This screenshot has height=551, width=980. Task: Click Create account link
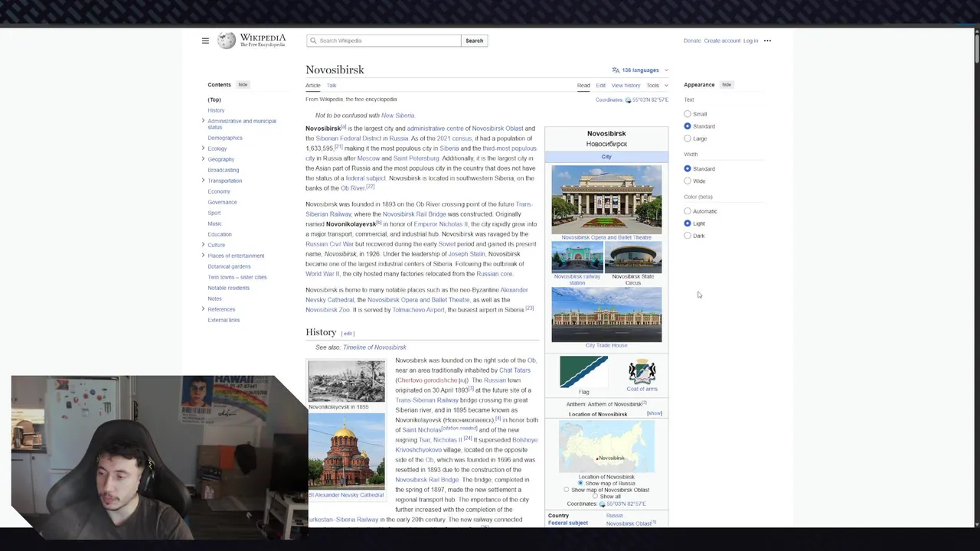point(722,41)
